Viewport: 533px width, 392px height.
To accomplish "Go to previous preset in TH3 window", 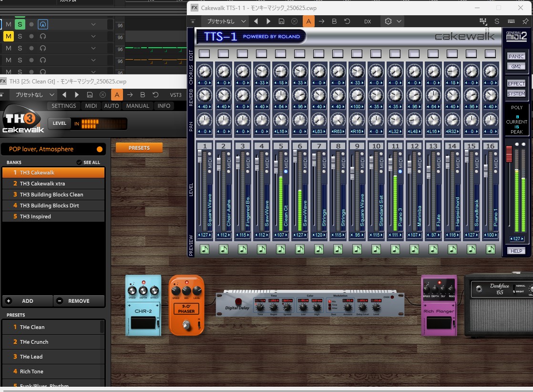I will pos(64,95).
